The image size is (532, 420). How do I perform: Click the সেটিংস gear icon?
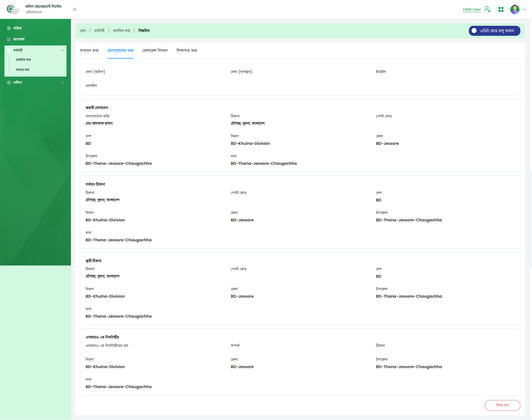point(9,83)
